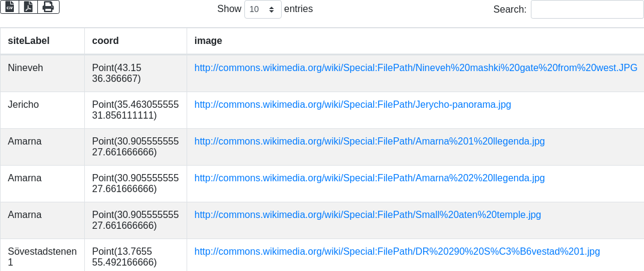644x271 pixels.
Task: Select the Jericho site label cell
Action: click(23, 105)
